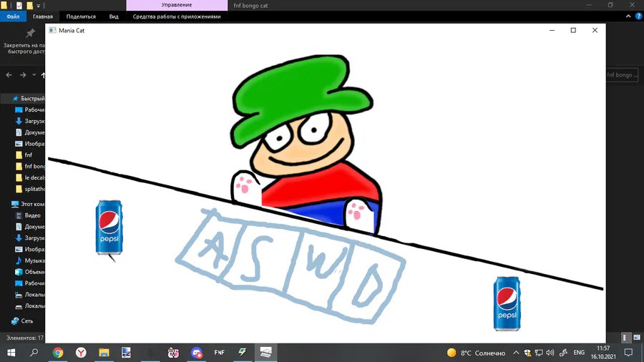Select Быстрый доступ in navigation pane
Viewport: 644px width, 362px height.
click(28, 99)
